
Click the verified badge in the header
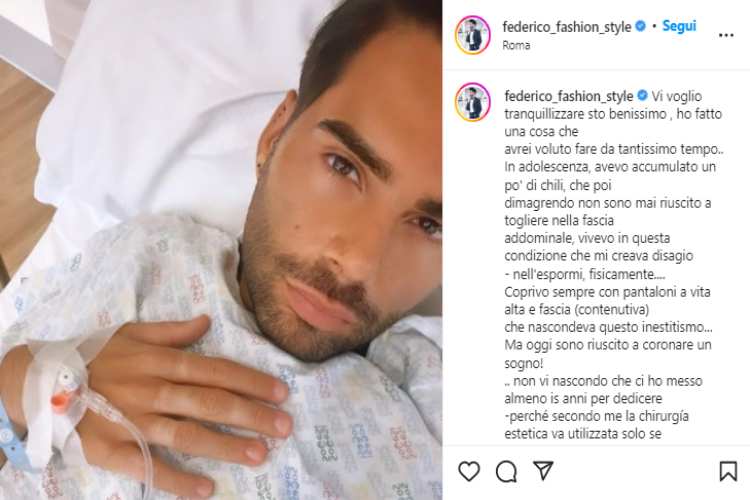640,26
